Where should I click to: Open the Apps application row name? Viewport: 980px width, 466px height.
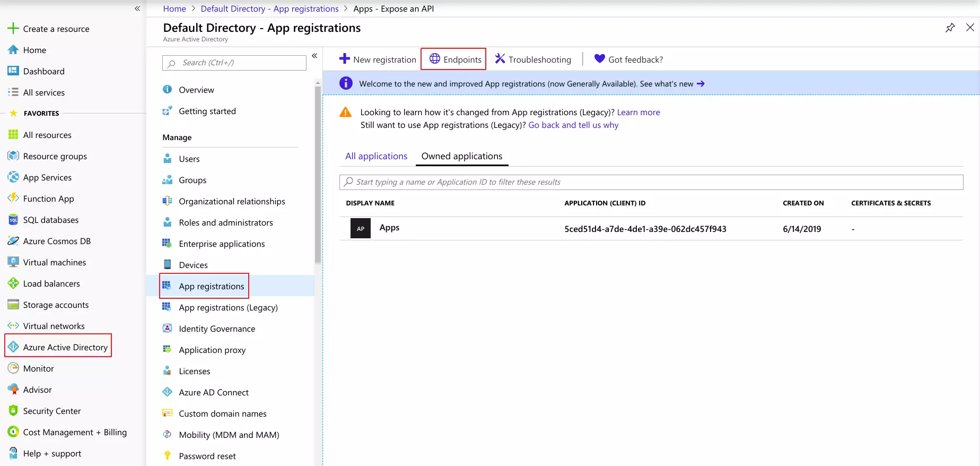point(389,227)
